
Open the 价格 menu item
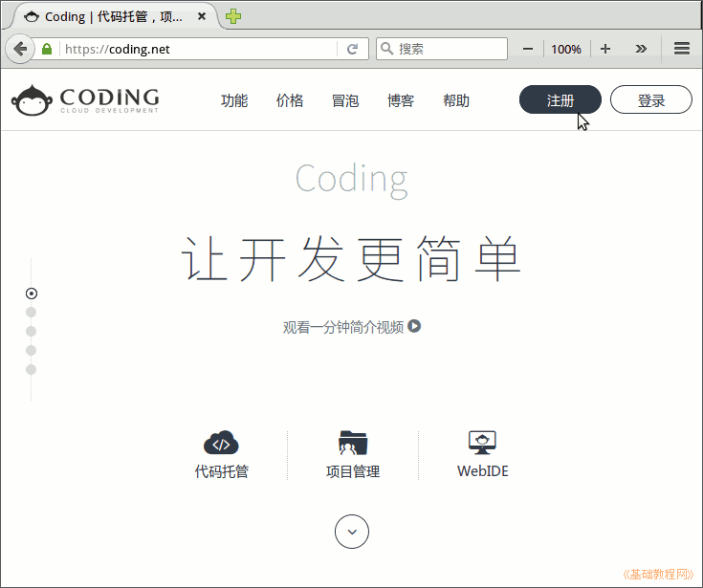[290, 100]
